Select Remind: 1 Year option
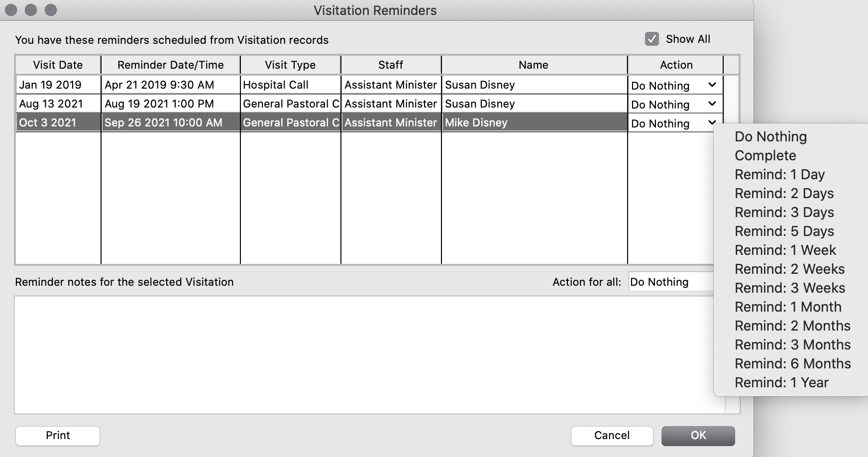This screenshot has width=868, height=457. tap(781, 382)
